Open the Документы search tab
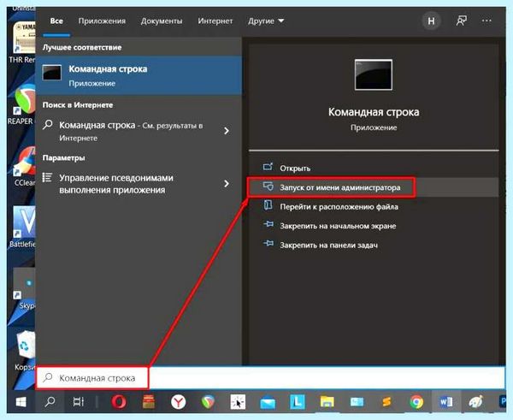513x420 pixels. coord(162,21)
